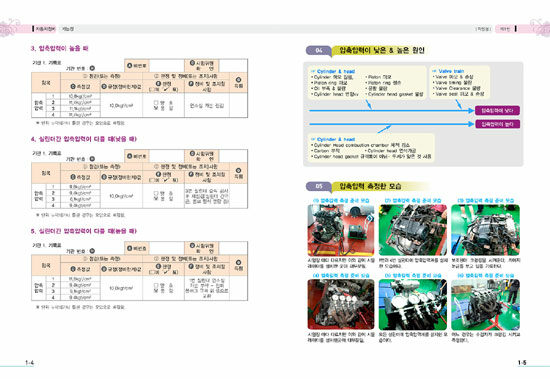This screenshot has width=550, height=379.
Task: Toggle the upper empty checkbox in section 5's table
Action: pos(156,286)
